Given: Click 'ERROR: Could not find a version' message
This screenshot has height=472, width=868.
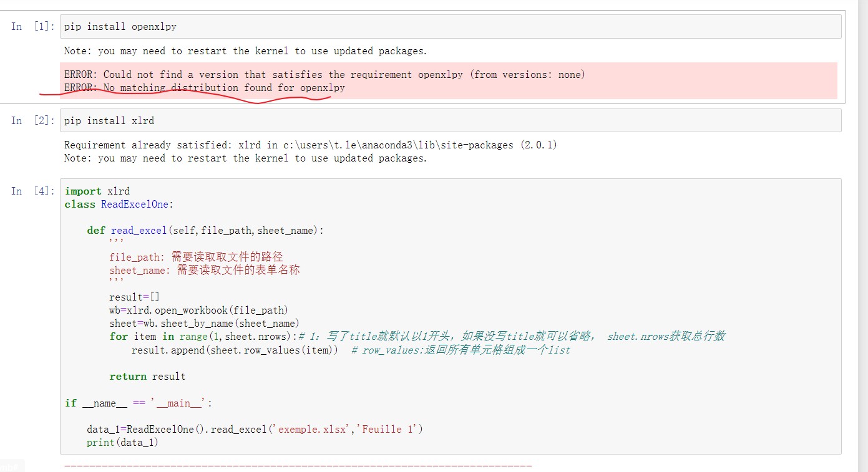Looking at the screenshot, I should [x=324, y=74].
